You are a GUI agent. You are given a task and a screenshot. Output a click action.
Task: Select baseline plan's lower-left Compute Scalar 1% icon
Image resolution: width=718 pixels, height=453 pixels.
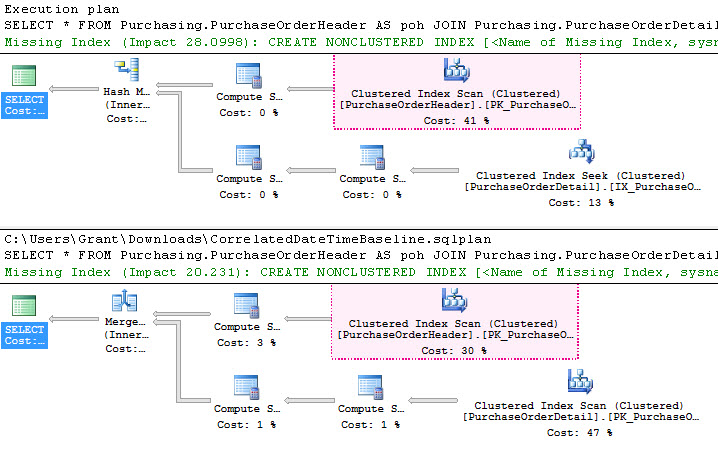[x=246, y=388]
